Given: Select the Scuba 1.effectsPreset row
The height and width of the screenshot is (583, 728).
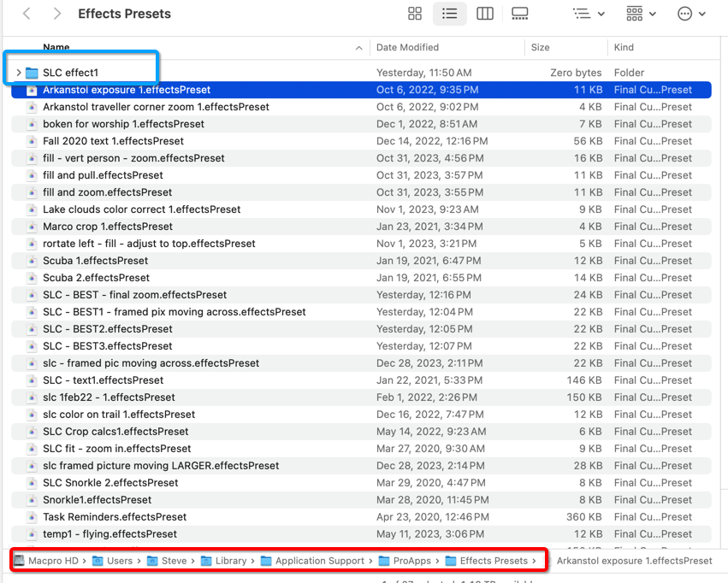Looking at the screenshot, I should (x=171, y=261).
